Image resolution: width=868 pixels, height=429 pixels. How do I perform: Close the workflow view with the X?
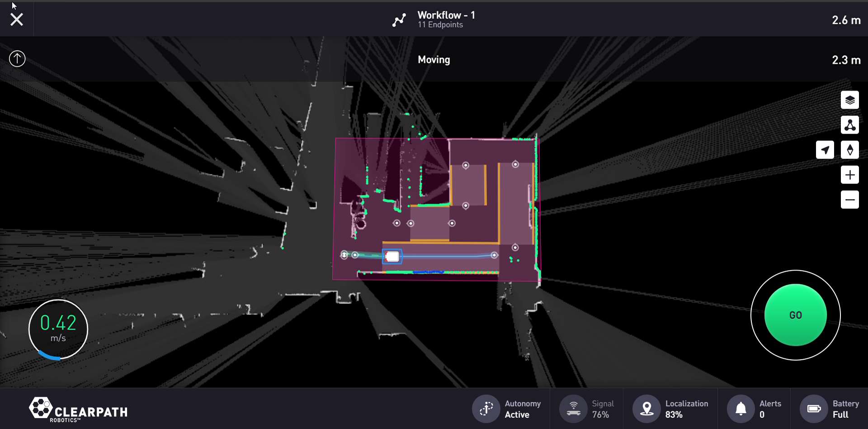coord(17,19)
